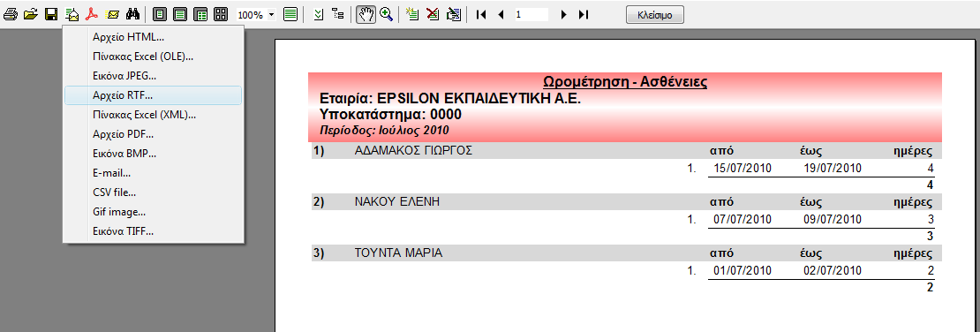The width and height of the screenshot is (980, 332).
Task: Click the Export icon in the toolbar
Action: coord(72,14)
